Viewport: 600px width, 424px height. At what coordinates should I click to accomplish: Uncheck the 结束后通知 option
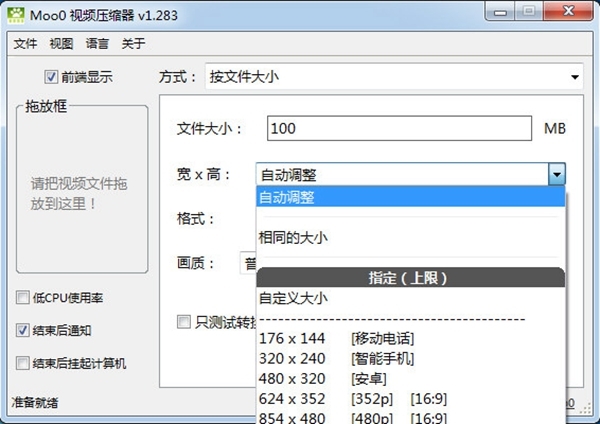click(x=23, y=330)
